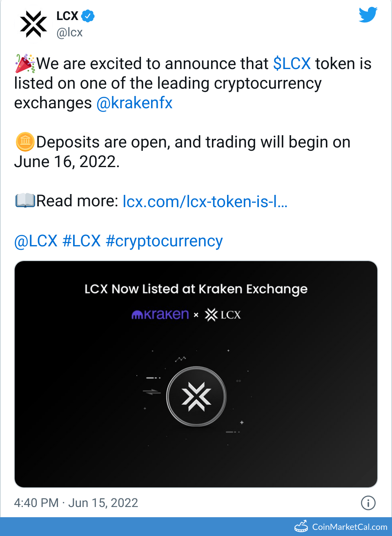Open the #LCX hashtag
Screen dimensions: 392x536
coord(82,241)
